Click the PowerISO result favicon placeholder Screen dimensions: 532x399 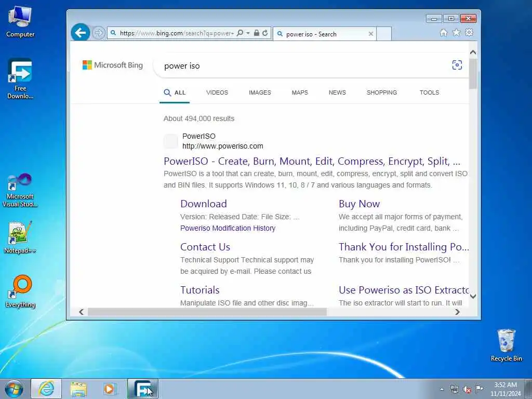coord(170,141)
